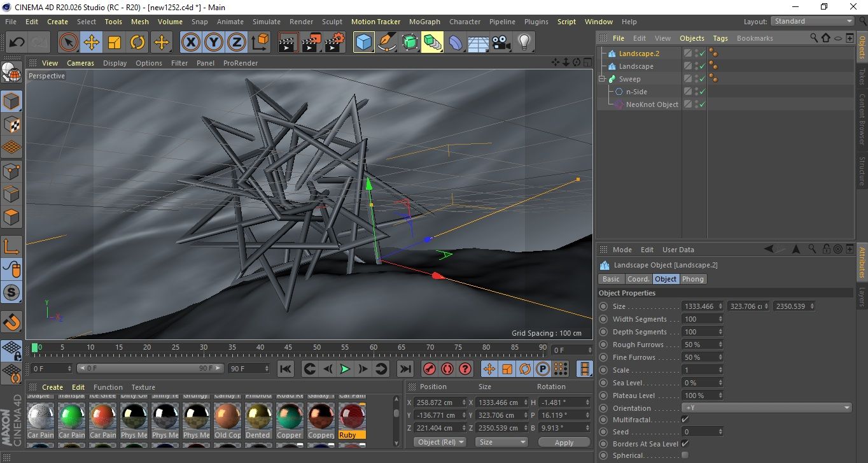Open the Basic attributes tab
This screenshot has width=868, height=463.
click(x=611, y=279)
